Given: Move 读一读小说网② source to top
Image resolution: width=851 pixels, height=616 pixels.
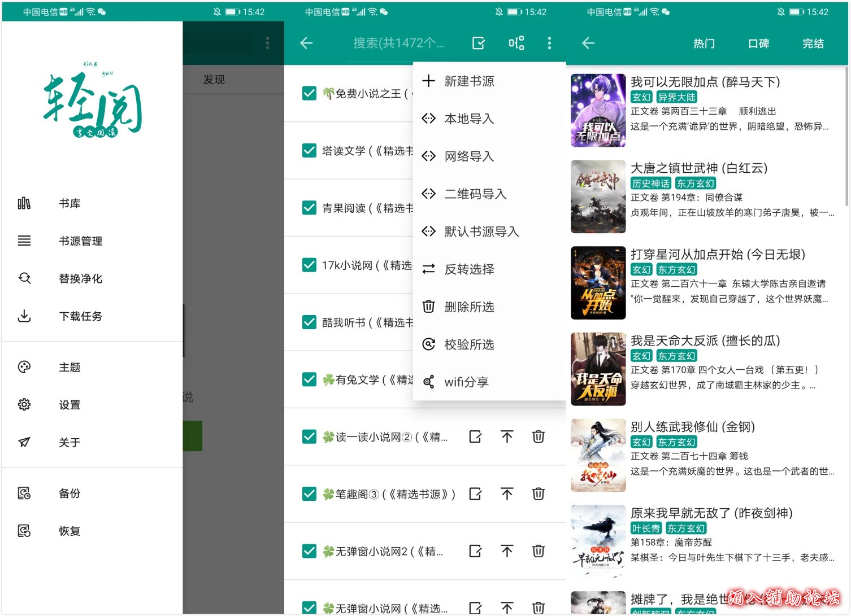Looking at the screenshot, I should pos(507,436).
